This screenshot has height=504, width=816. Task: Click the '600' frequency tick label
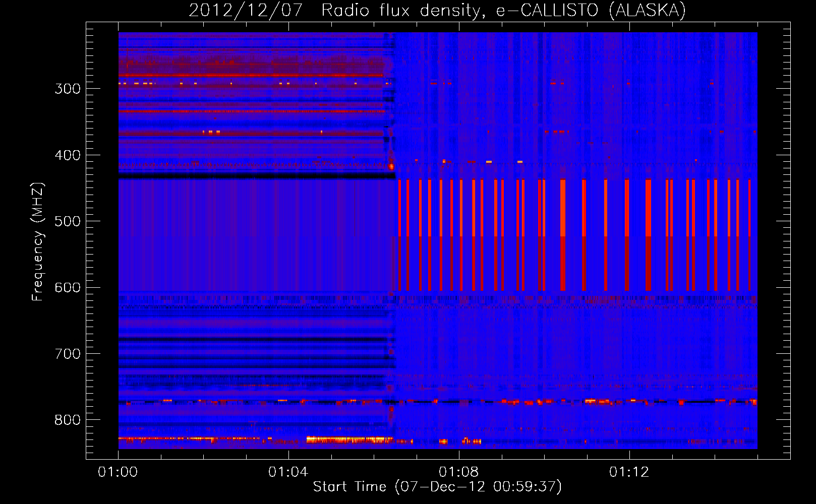pos(68,288)
